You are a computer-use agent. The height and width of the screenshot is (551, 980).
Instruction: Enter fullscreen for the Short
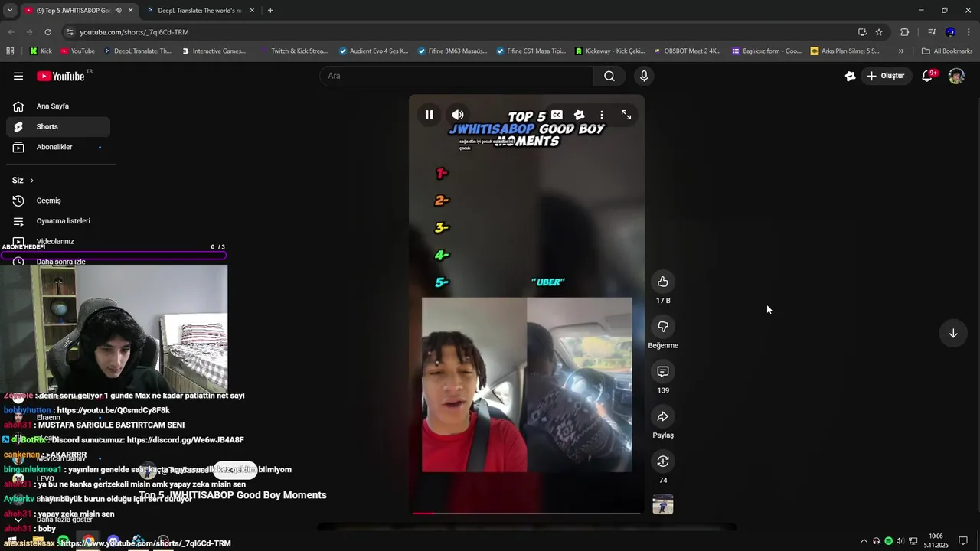[626, 115]
